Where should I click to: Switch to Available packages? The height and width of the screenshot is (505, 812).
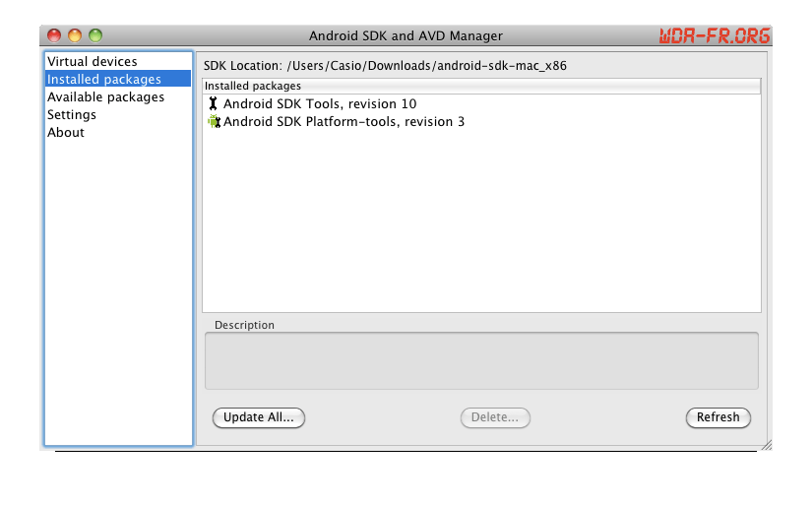[105, 97]
